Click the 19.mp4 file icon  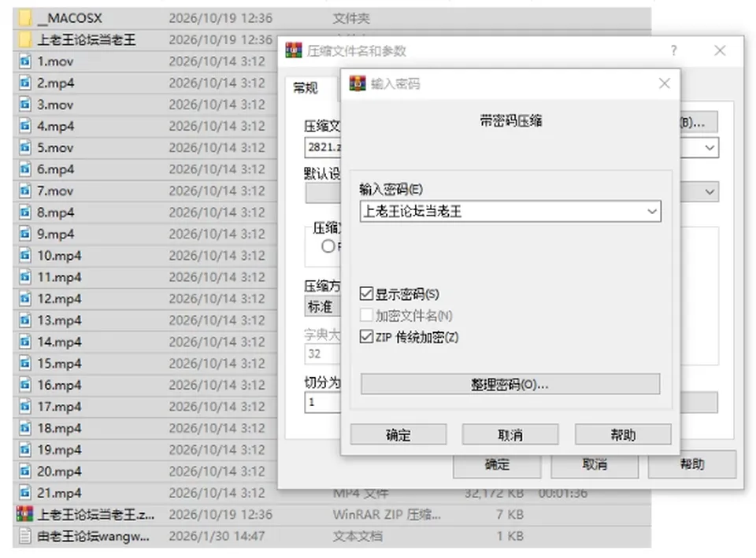coord(25,449)
